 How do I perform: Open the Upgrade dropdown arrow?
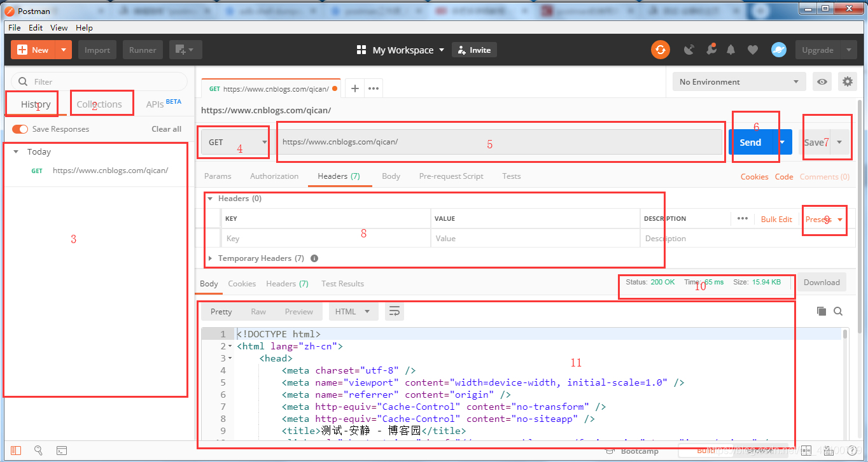[848, 50]
